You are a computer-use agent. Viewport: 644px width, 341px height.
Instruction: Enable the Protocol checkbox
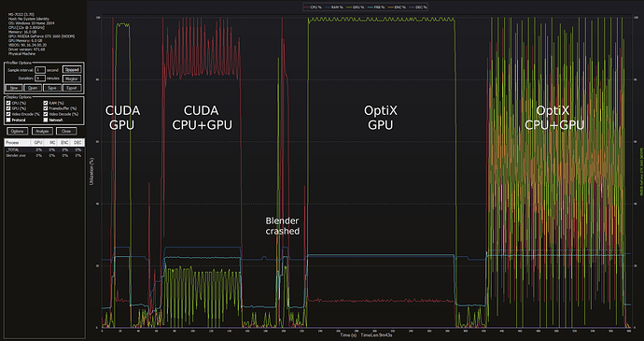click(x=8, y=120)
